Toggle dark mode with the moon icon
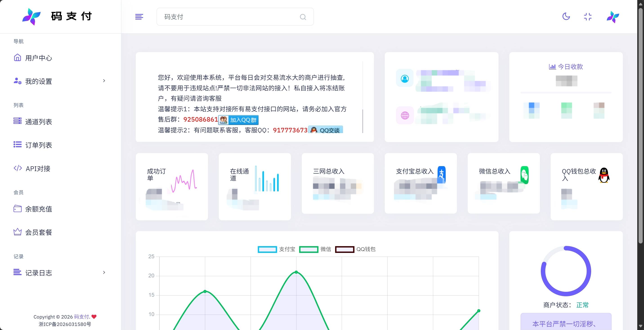Image resolution: width=644 pixels, height=330 pixels. coord(566,16)
